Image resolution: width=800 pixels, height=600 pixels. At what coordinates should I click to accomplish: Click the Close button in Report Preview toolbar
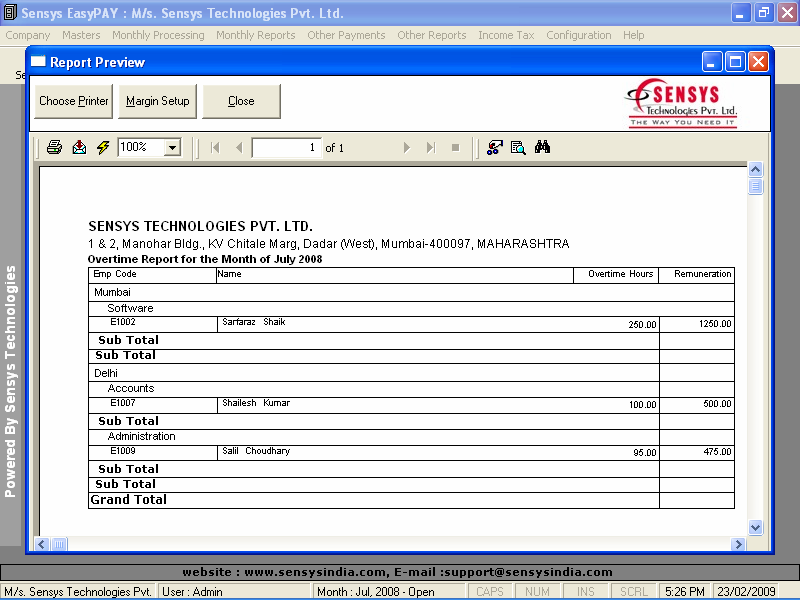click(x=241, y=101)
